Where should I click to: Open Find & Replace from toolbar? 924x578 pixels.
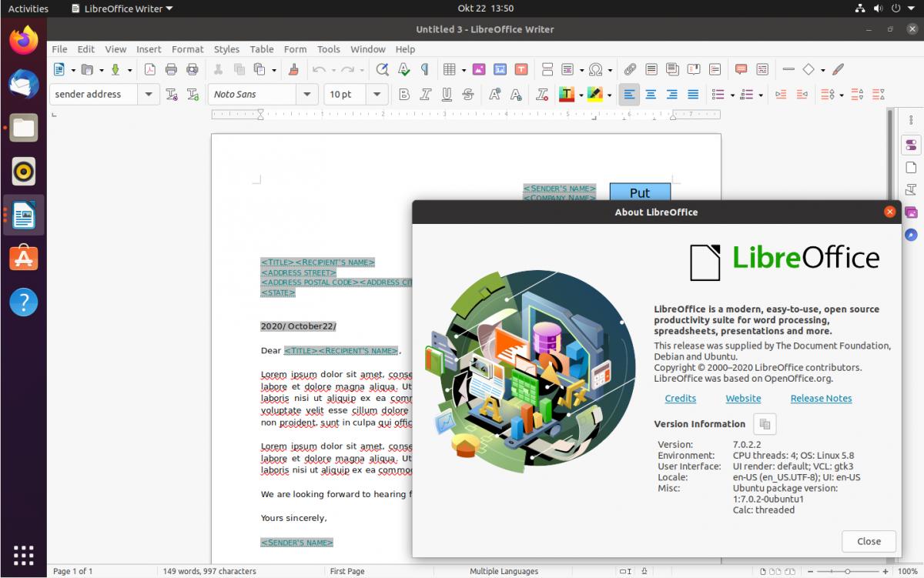click(382, 69)
